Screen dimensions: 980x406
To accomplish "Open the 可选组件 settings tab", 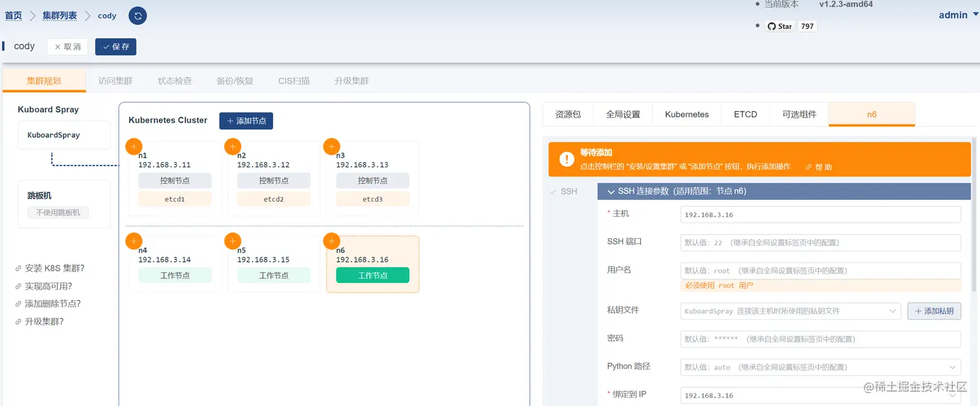I will [799, 114].
